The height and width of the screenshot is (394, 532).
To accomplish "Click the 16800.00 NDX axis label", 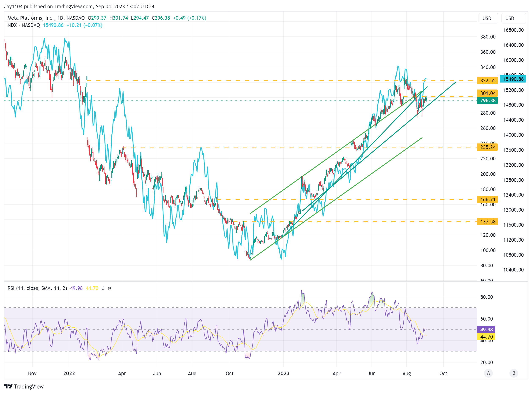I will (x=513, y=30).
